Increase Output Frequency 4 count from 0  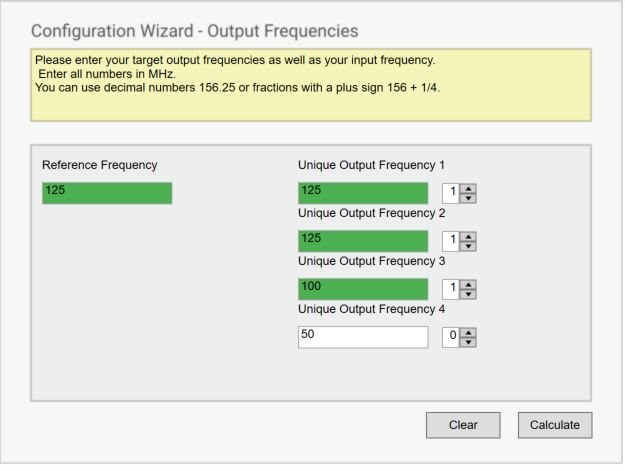468,333
